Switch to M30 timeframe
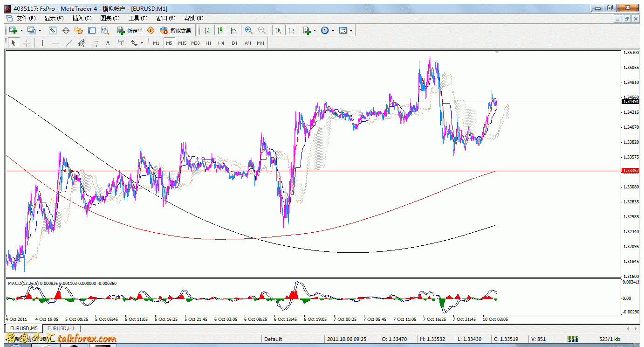Image resolution: width=644 pixels, height=347 pixels. (195, 43)
